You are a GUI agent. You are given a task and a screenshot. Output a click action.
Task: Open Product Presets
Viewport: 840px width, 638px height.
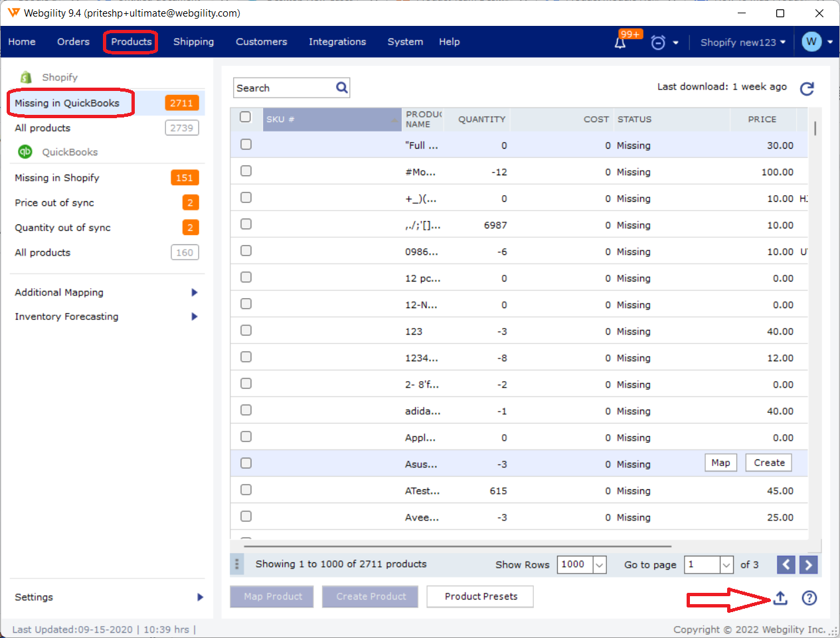481,597
